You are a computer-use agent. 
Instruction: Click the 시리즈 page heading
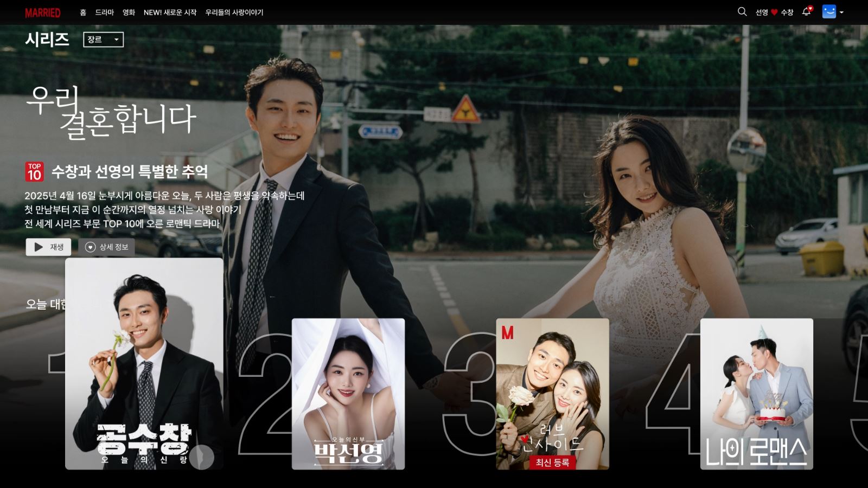point(47,40)
